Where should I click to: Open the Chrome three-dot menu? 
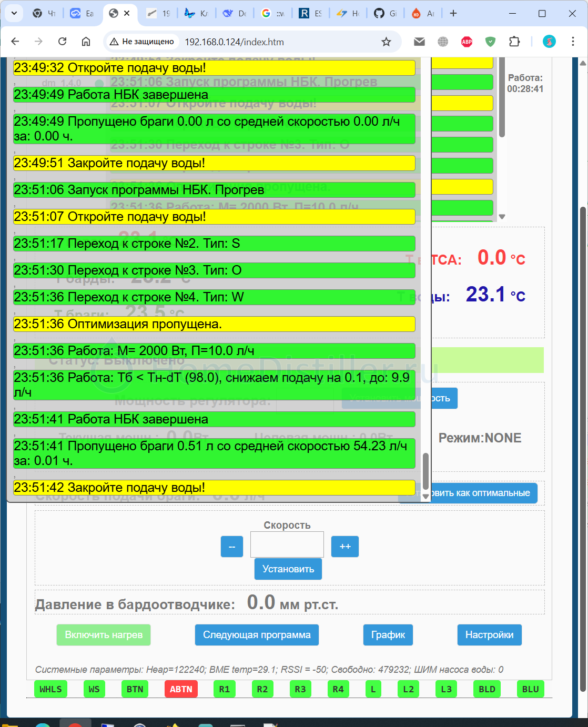coord(573,42)
